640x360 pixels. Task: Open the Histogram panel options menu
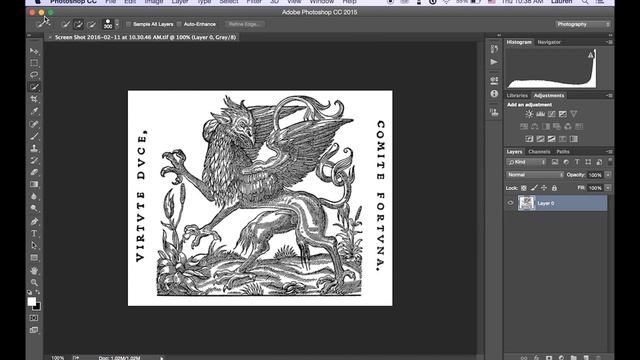609,42
